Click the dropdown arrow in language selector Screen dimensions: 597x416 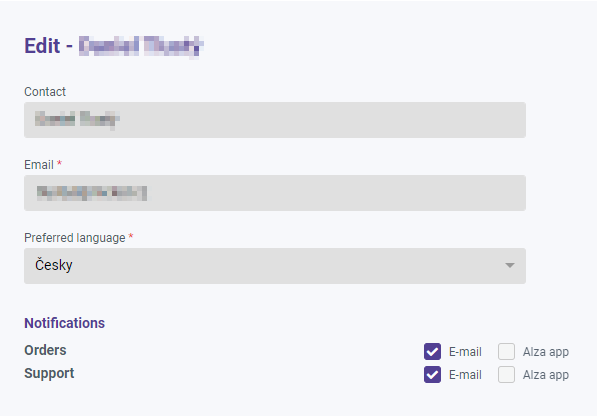click(510, 265)
